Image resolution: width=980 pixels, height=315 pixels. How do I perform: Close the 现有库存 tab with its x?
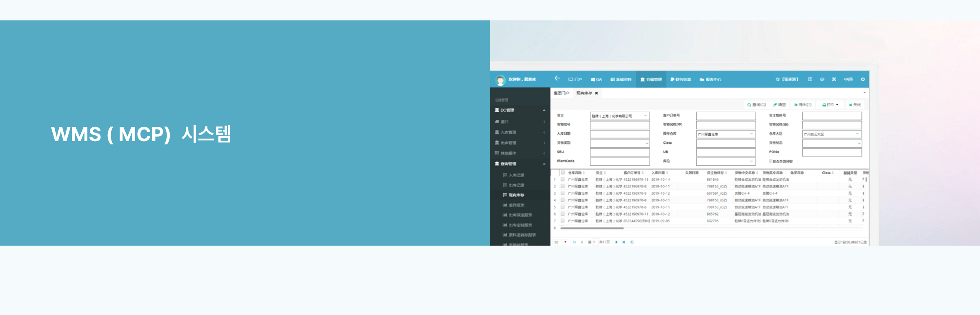(596, 93)
